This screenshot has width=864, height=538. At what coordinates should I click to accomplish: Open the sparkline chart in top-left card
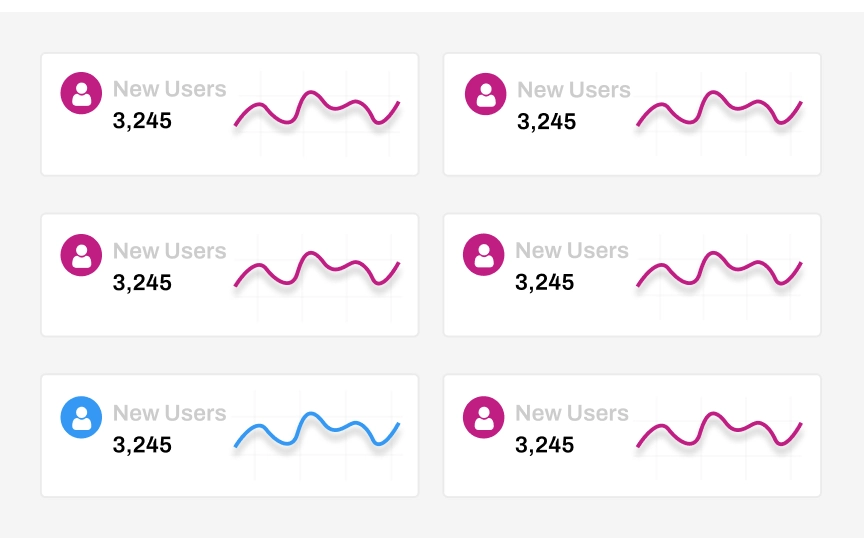click(x=317, y=109)
